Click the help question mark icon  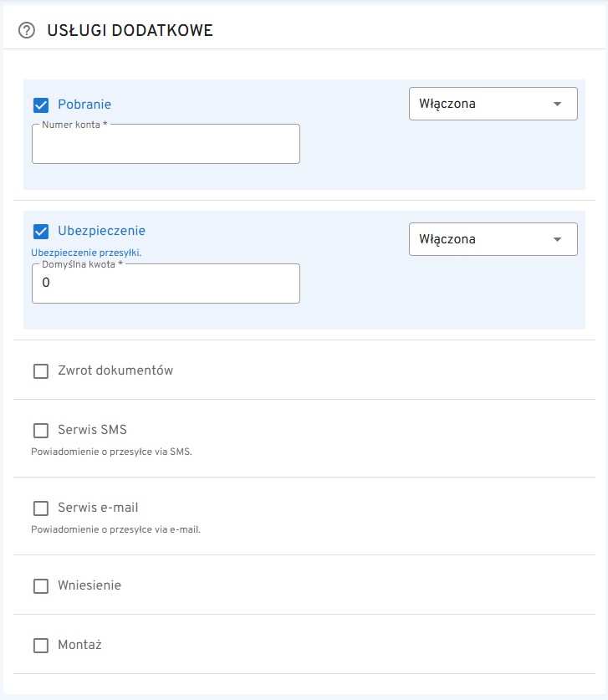(x=27, y=31)
